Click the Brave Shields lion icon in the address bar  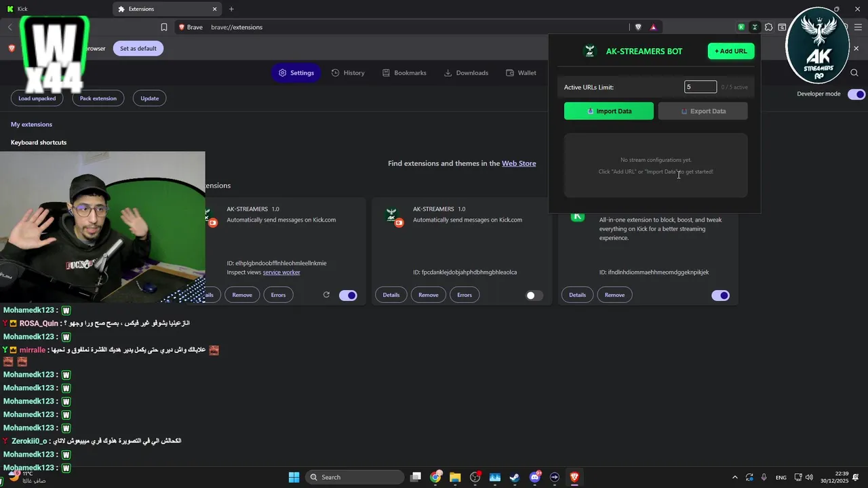click(638, 27)
